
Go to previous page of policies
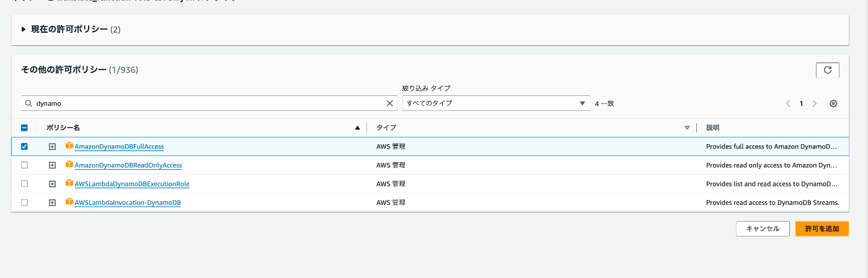tap(788, 103)
